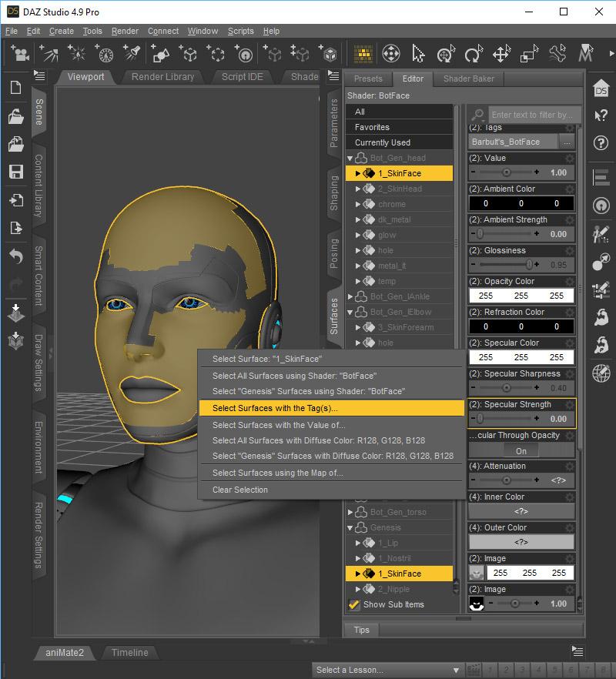Toggle the Scale tool icon

[x=528, y=54]
